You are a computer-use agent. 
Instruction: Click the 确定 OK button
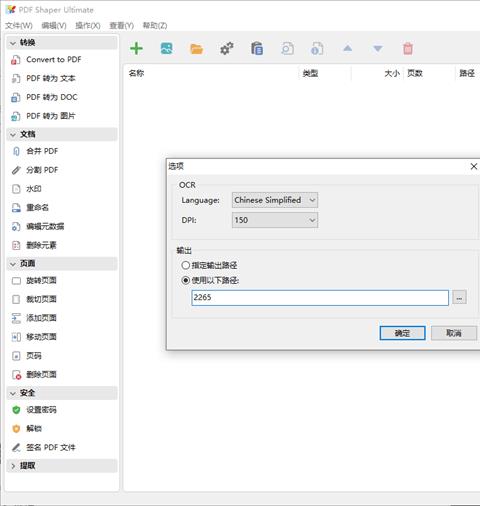pos(402,333)
